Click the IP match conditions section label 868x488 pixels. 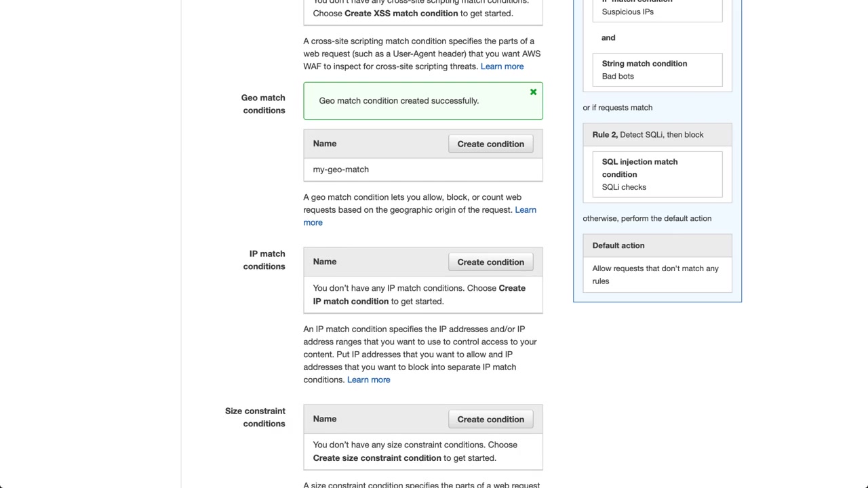267,260
